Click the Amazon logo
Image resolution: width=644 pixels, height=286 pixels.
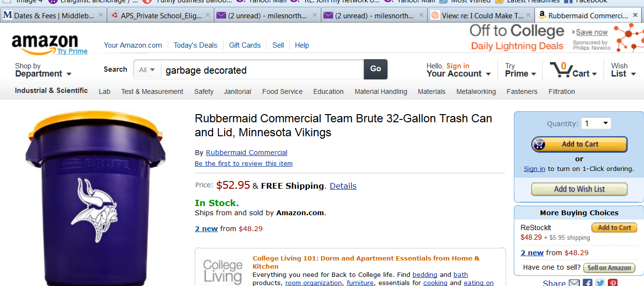point(45,45)
